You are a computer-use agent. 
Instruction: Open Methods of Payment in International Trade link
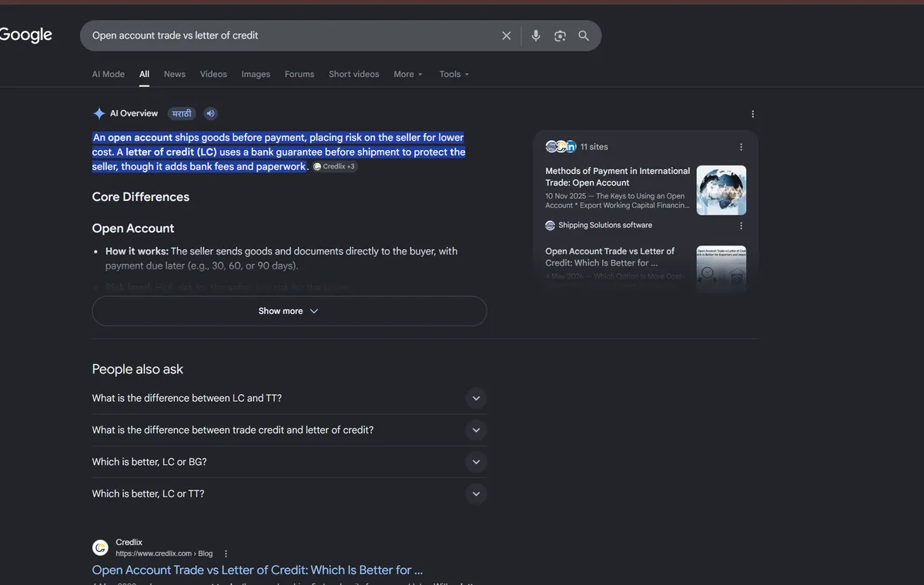click(x=618, y=177)
